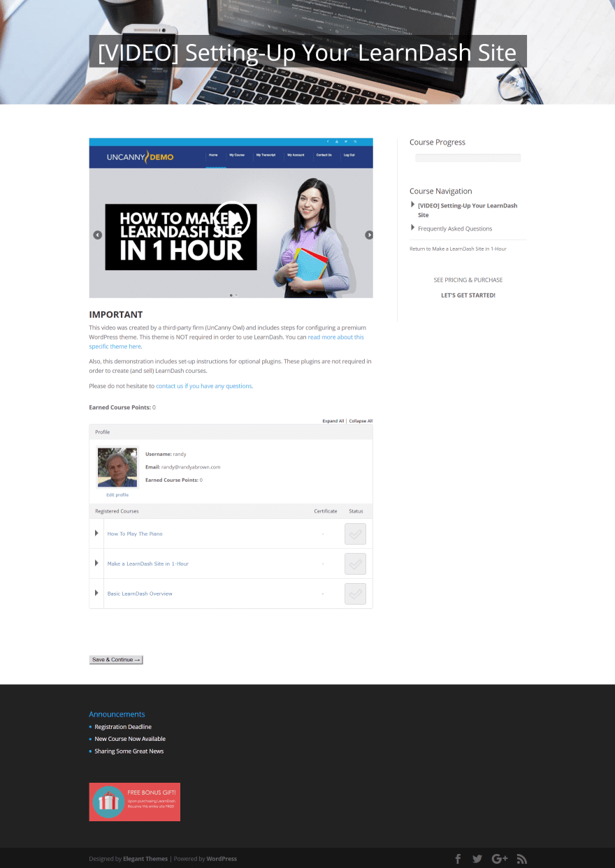This screenshot has width=615, height=868.
Task: Open My Account in demo menu
Action: (296, 154)
